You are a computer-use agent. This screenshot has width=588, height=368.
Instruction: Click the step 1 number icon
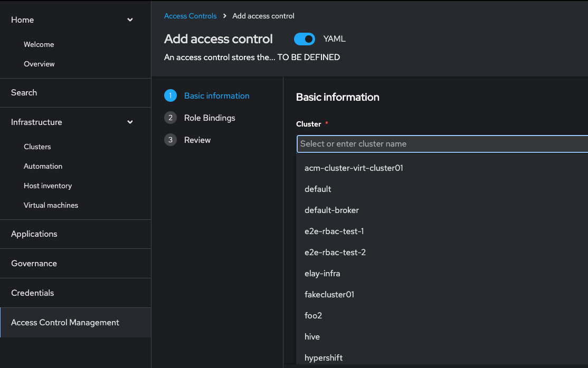click(170, 95)
